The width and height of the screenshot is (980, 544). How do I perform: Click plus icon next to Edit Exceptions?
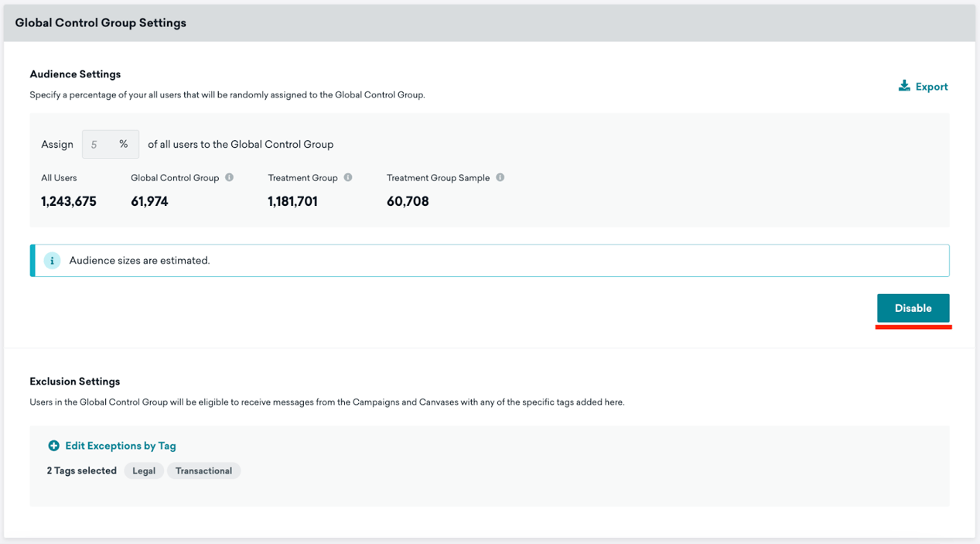(53, 446)
